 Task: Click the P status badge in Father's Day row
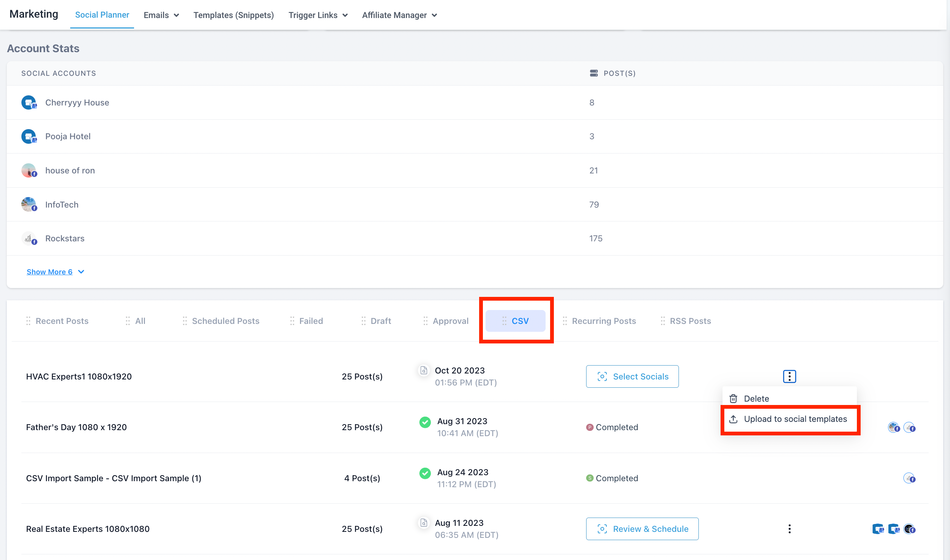[x=590, y=427]
